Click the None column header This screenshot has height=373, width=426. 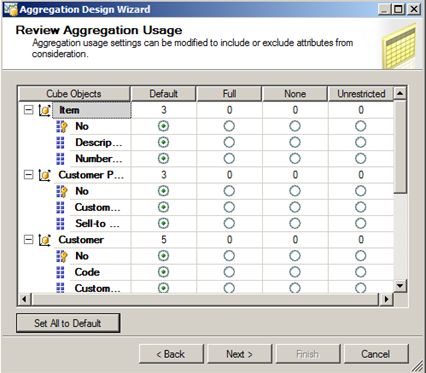point(295,94)
